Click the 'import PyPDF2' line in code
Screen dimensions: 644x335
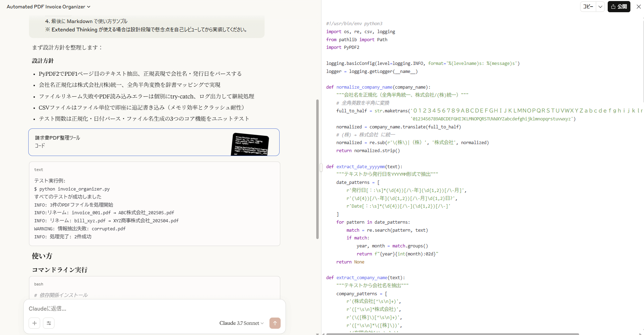342,47
